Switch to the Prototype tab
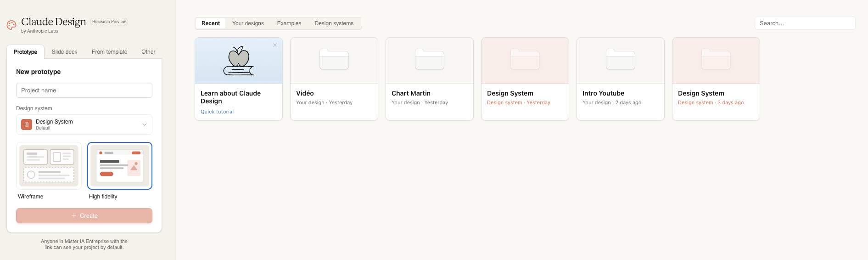The width and height of the screenshot is (868, 260). (x=26, y=52)
